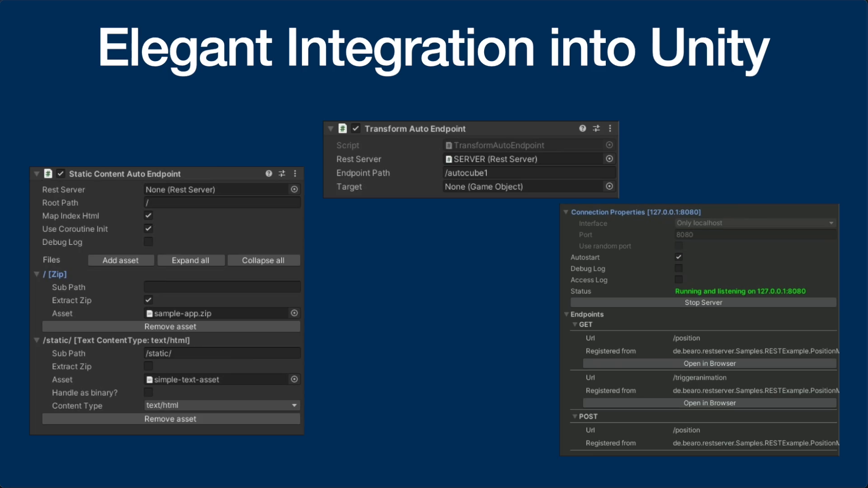Viewport: 868px width, 488px height.
Task: Click the /static/ Sub Path field
Action: tap(222, 353)
